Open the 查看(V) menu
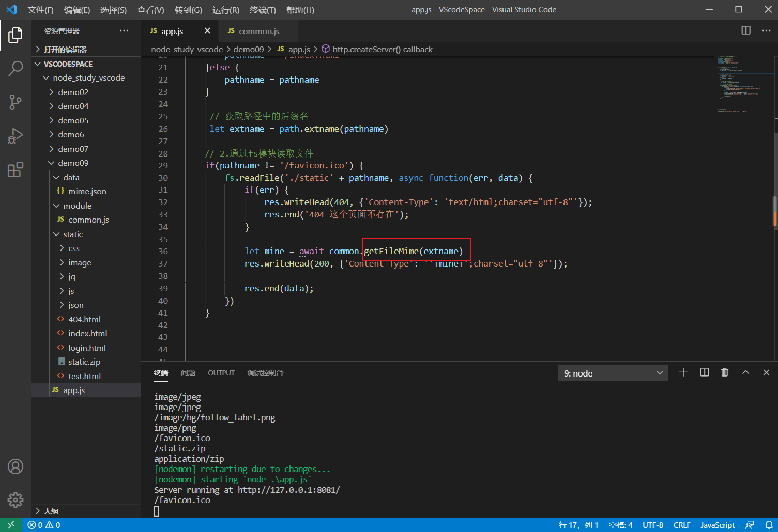Screen dimensions: 778x532 150,10
